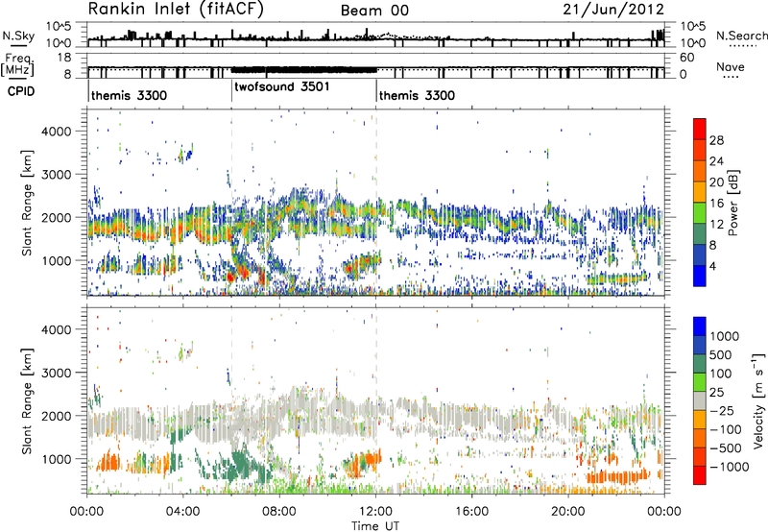The width and height of the screenshot is (768, 532).
Task: Click the '04:00' time axis tick
Action: [x=183, y=511]
